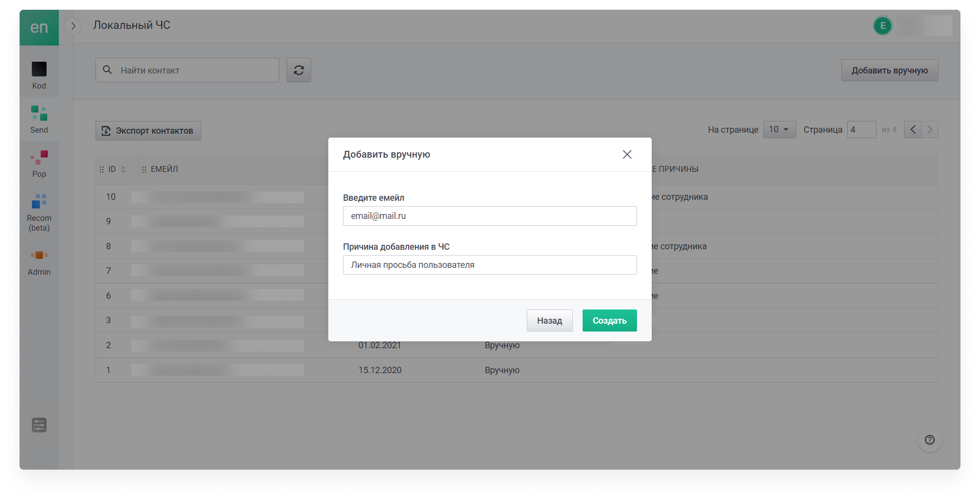980x499 pixels.
Task: Click the drag handle of the ЕМЕЙЛ column
Action: 144,169
